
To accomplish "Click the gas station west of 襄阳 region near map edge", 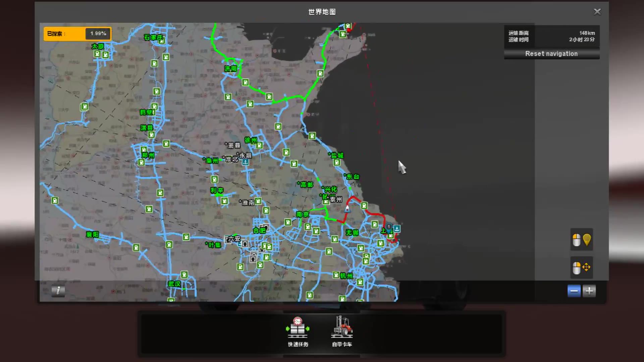I will 55,200.
